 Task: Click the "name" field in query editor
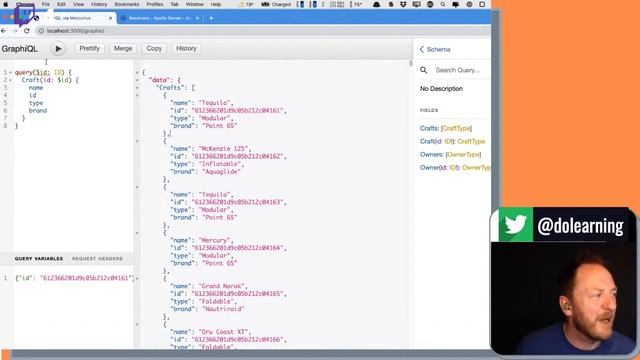[36, 88]
